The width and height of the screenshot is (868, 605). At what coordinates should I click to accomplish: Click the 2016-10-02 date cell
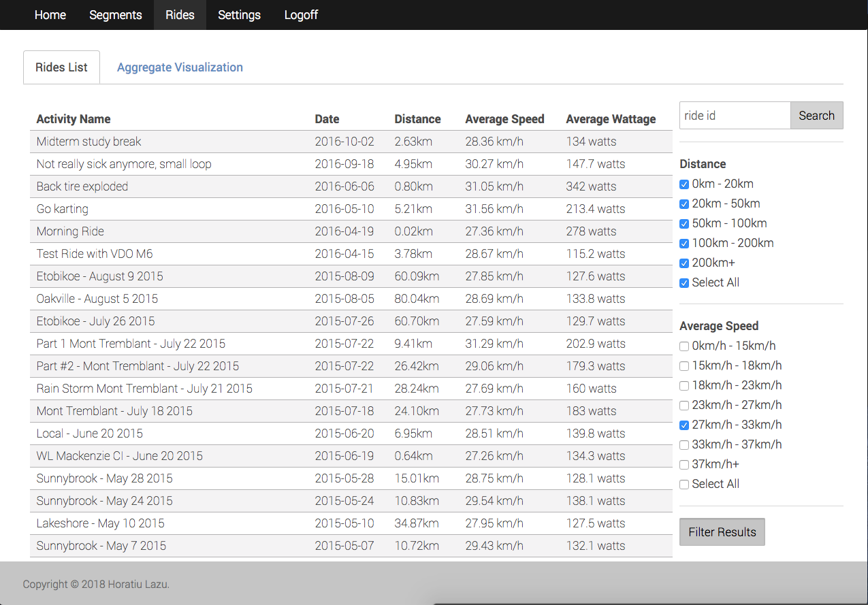click(x=344, y=142)
